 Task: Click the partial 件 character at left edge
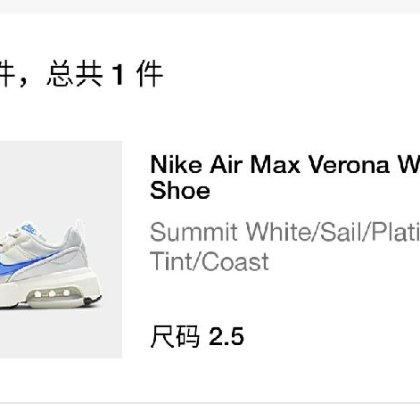point(7,74)
